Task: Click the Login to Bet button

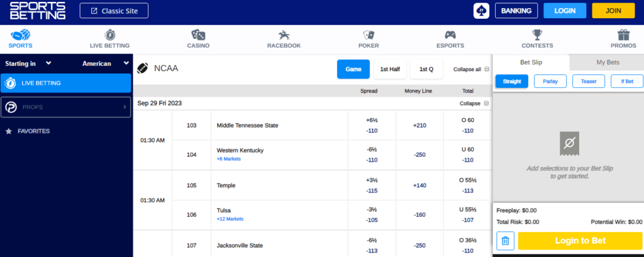Action: [580, 241]
